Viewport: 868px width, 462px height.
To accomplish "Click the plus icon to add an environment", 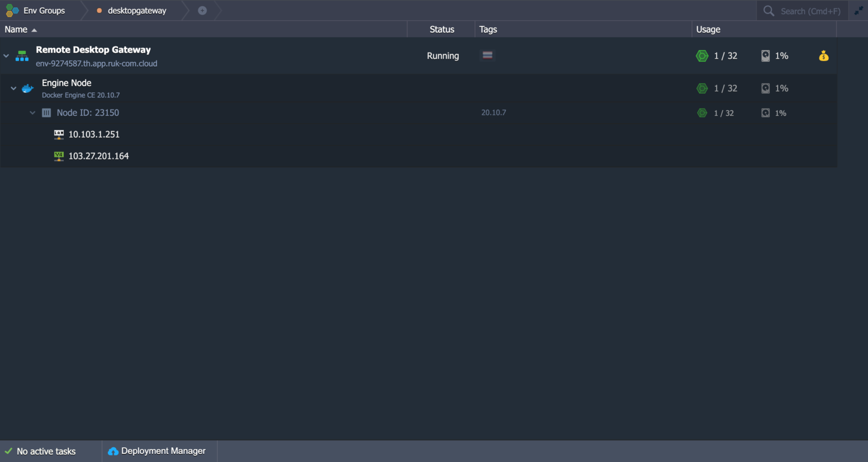I will pyautogui.click(x=202, y=10).
